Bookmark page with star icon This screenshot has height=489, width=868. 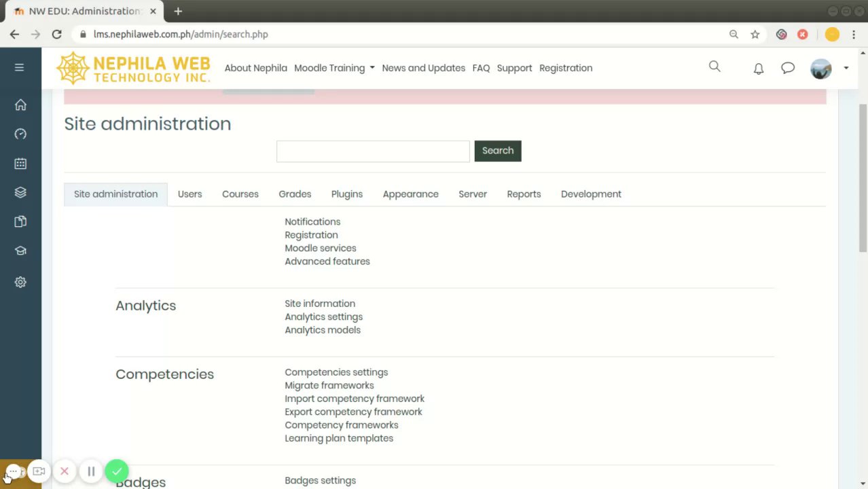click(755, 34)
